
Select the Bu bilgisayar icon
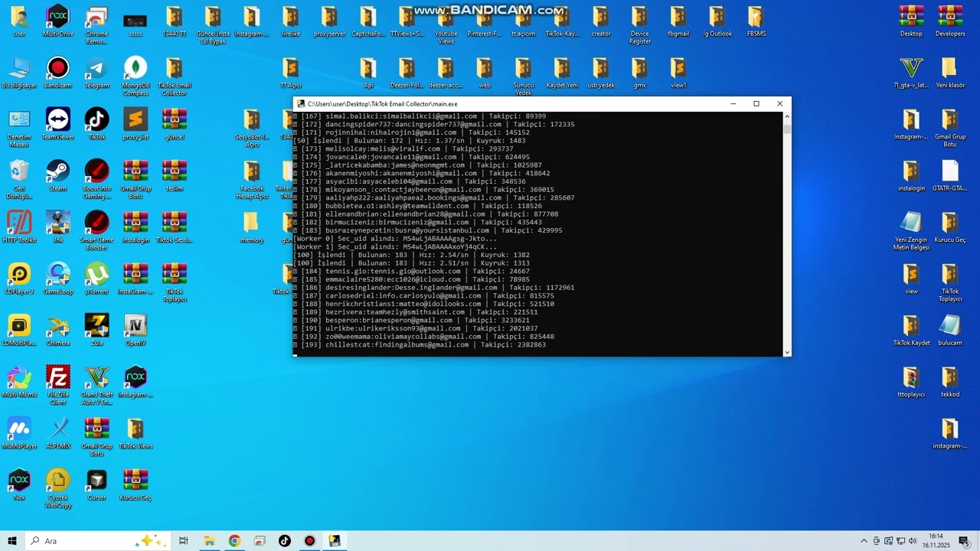pos(19,73)
